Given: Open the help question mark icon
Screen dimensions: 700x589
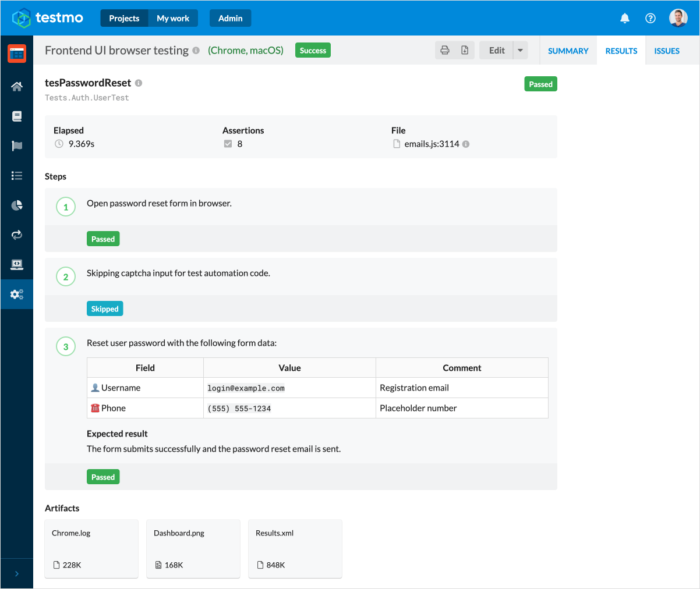Looking at the screenshot, I should (x=650, y=18).
